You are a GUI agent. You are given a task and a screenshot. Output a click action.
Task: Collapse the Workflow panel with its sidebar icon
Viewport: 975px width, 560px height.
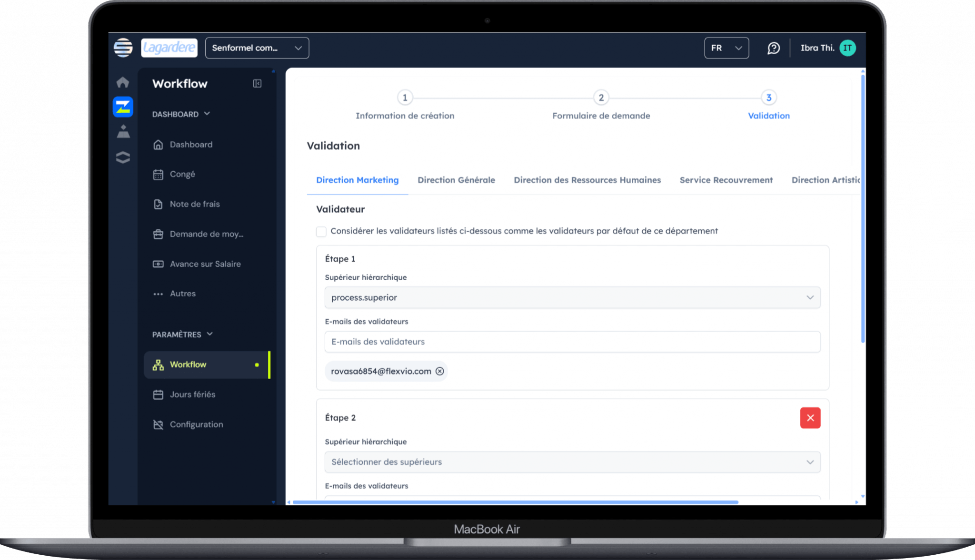click(257, 83)
